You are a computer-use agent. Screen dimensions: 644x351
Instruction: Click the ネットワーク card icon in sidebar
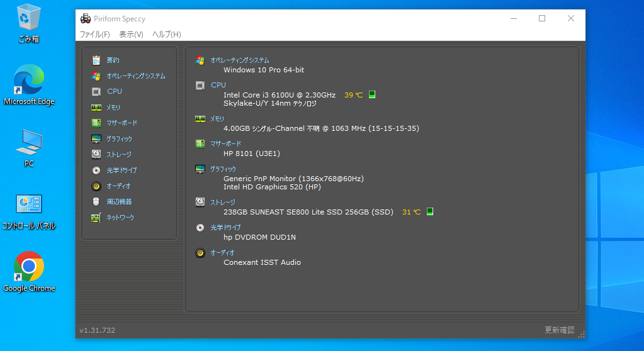click(96, 218)
